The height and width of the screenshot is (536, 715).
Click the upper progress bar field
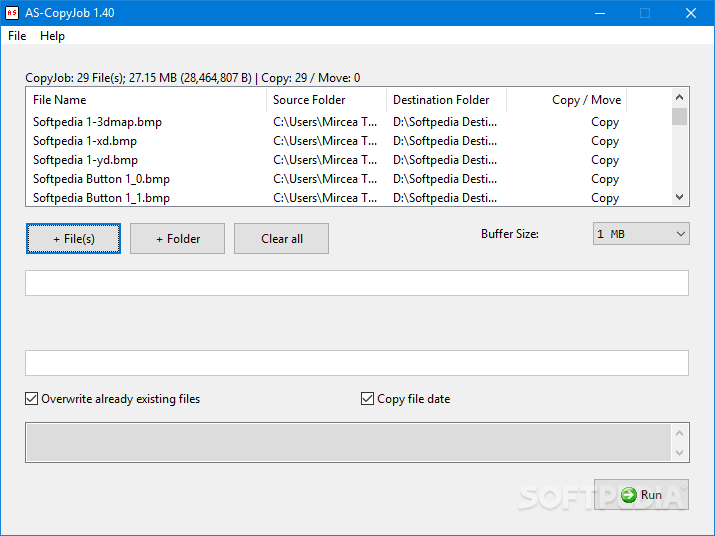pos(357,283)
